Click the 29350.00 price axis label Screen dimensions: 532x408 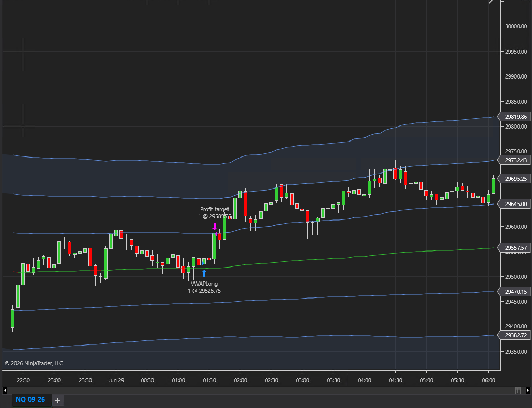tap(516, 352)
